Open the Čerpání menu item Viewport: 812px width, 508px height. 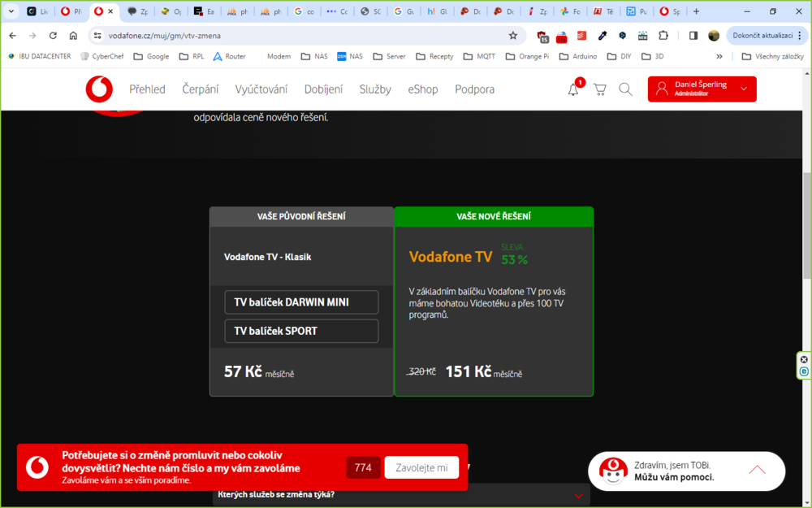pyautogui.click(x=201, y=89)
